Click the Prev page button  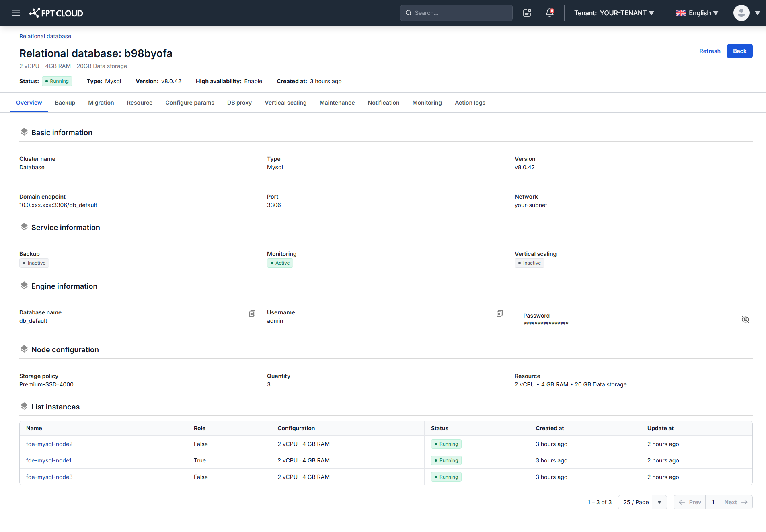pyautogui.click(x=690, y=502)
